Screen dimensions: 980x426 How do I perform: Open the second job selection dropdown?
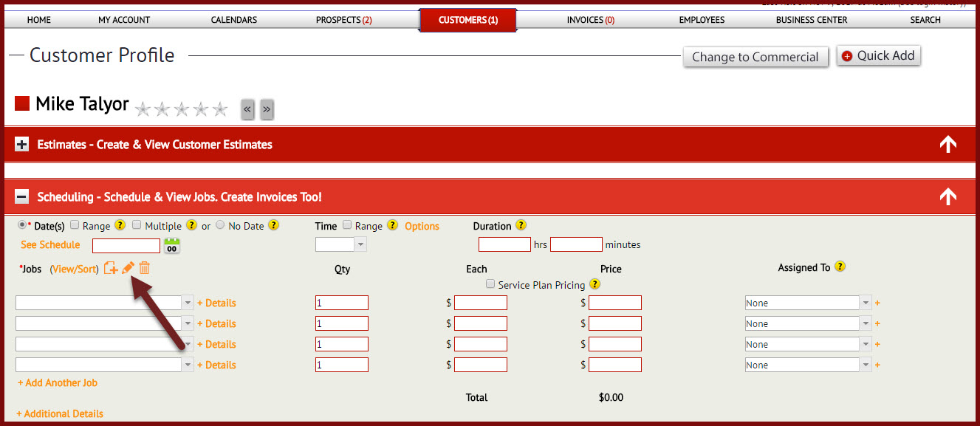click(104, 323)
